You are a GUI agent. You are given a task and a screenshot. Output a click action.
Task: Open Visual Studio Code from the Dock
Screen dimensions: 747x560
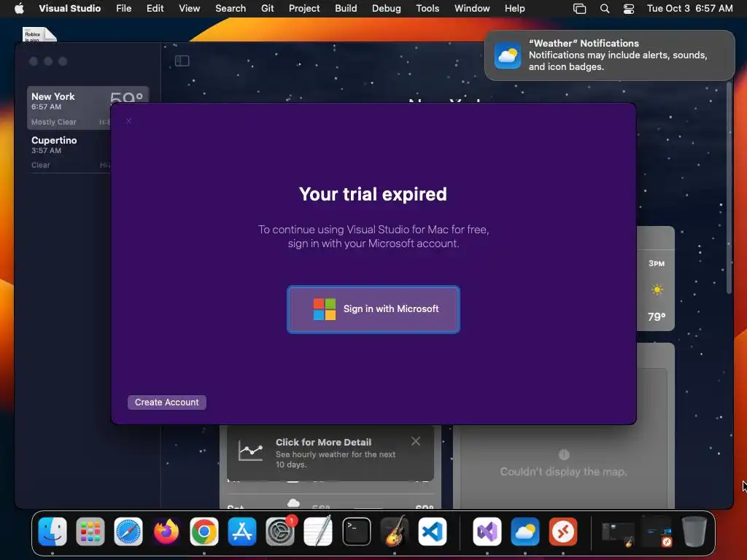point(433,532)
